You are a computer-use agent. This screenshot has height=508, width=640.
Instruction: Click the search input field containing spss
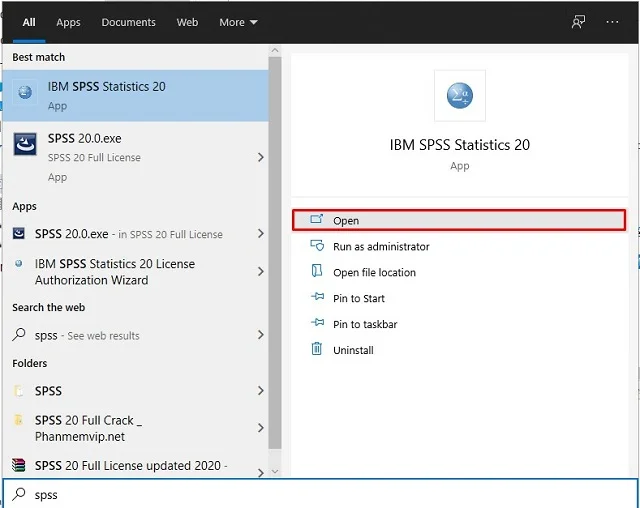(320, 494)
